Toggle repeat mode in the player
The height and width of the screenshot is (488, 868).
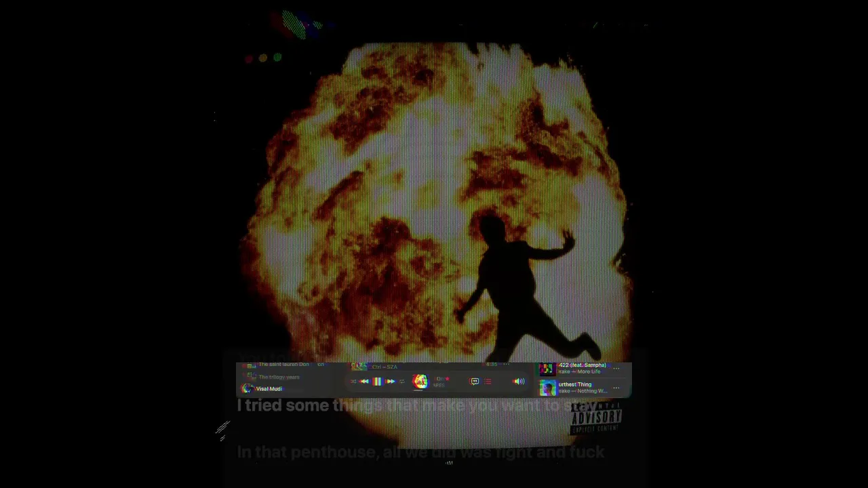[401, 382]
